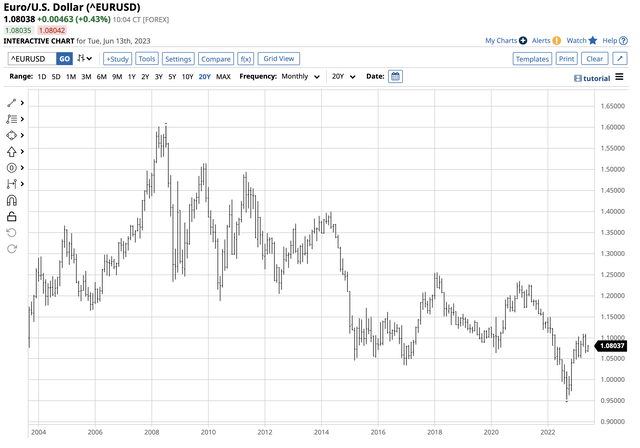Screen dimensions: 640x448
Task: Expand the shapes tool chevron
Action: coord(22,135)
